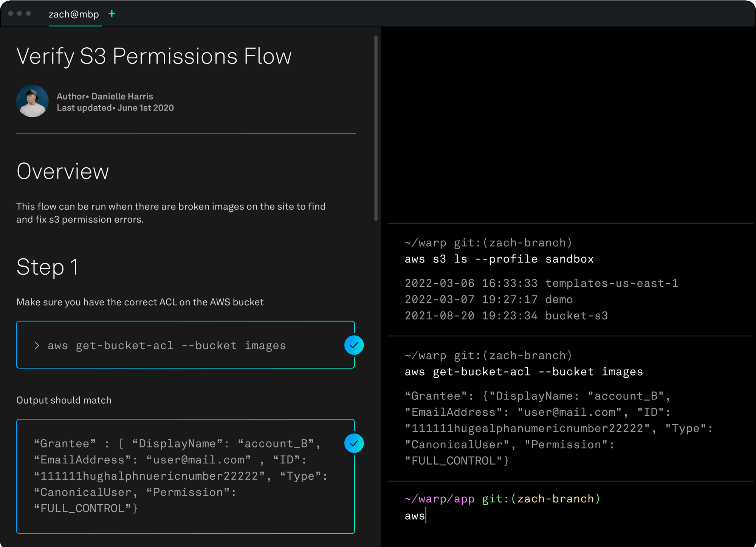Viewport: 756px width, 547px height.
Task: Click the Overview heading
Action: [x=63, y=171]
